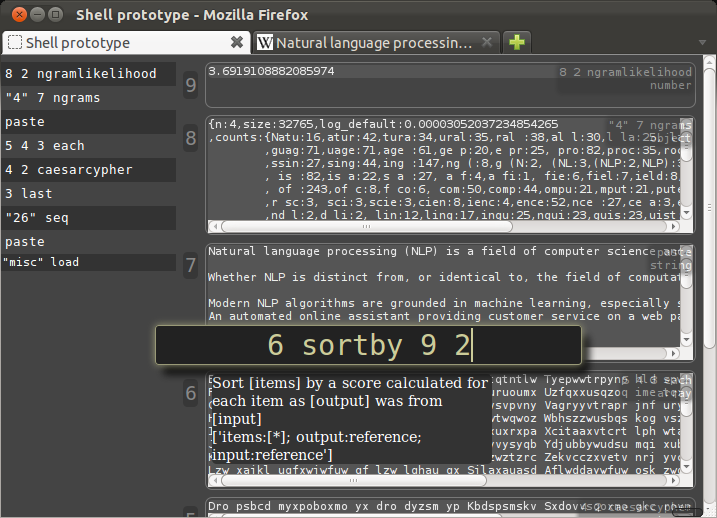This screenshot has height=518, width=717.
Task: Select history entry '5 4 3 each'
Action: point(89,146)
